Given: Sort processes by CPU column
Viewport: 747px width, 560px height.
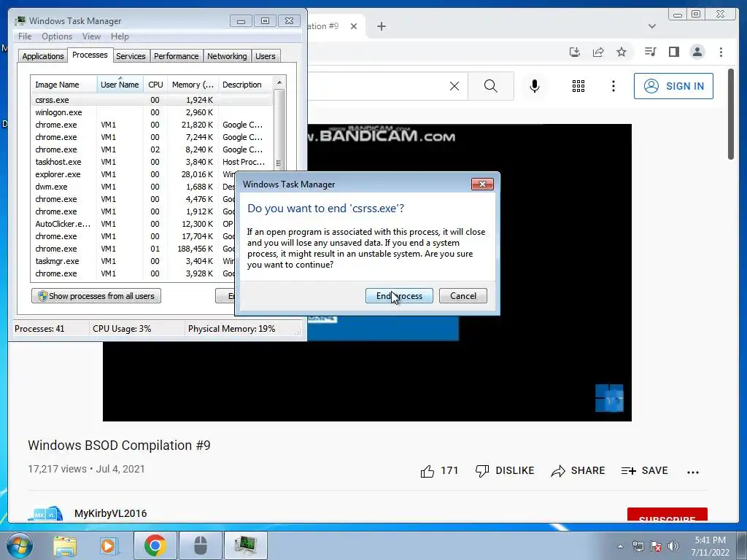Looking at the screenshot, I should 155,85.
